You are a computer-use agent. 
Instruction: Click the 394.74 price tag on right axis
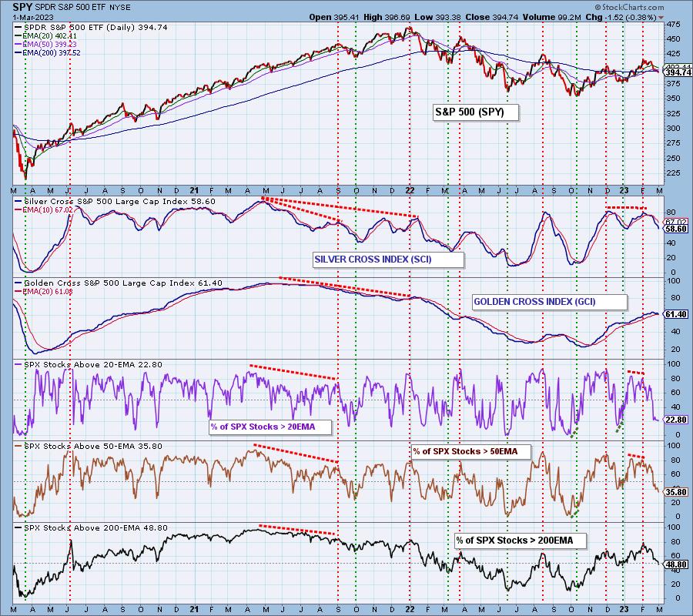(678, 72)
